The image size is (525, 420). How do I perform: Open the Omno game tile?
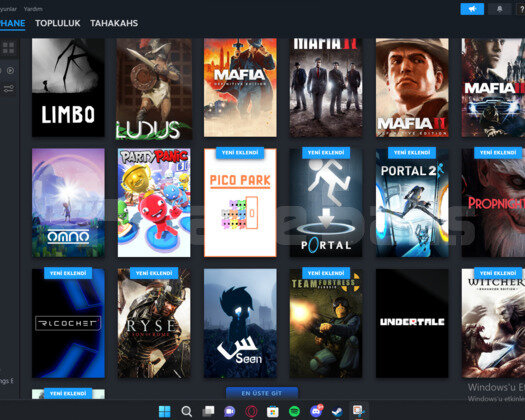point(68,203)
